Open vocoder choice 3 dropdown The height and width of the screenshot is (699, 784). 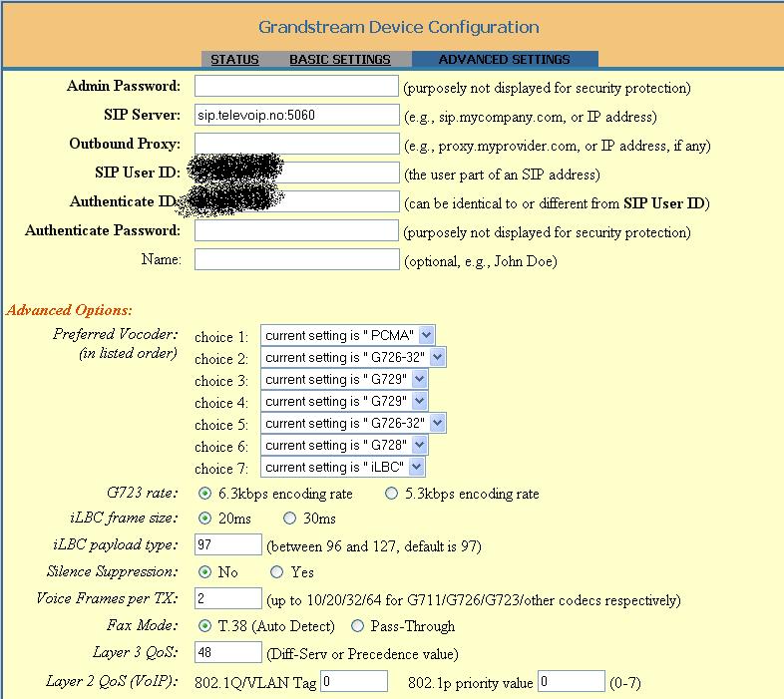344,379
